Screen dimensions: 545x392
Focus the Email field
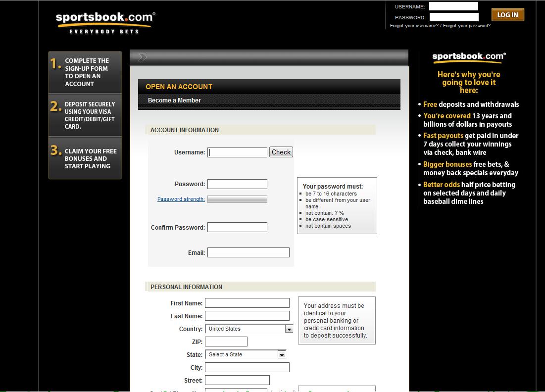coord(248,252)
